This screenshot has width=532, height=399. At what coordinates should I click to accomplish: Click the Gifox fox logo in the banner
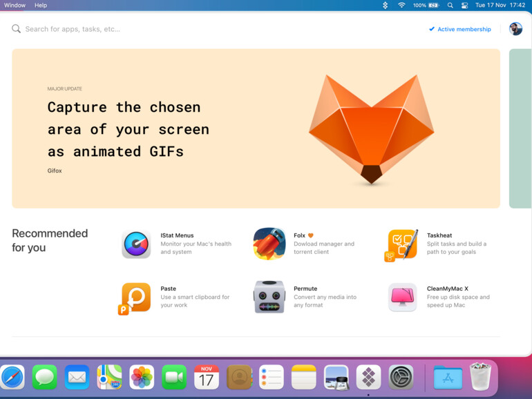click(371, 129)
